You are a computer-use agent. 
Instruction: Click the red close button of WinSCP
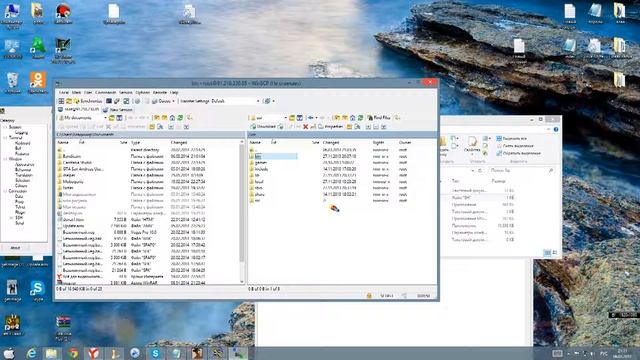pyautogui.click(x=430, y=82)
